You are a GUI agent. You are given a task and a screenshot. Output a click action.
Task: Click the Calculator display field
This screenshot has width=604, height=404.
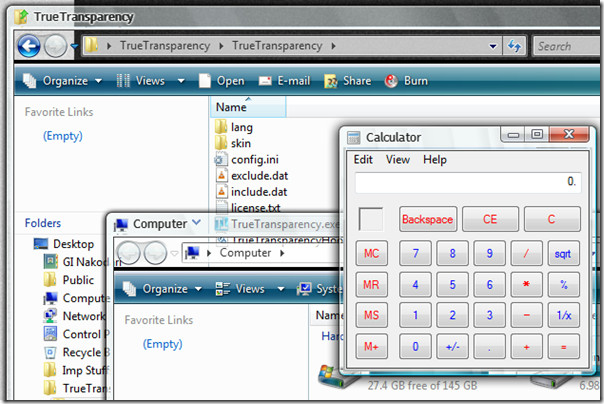(468, 182)
